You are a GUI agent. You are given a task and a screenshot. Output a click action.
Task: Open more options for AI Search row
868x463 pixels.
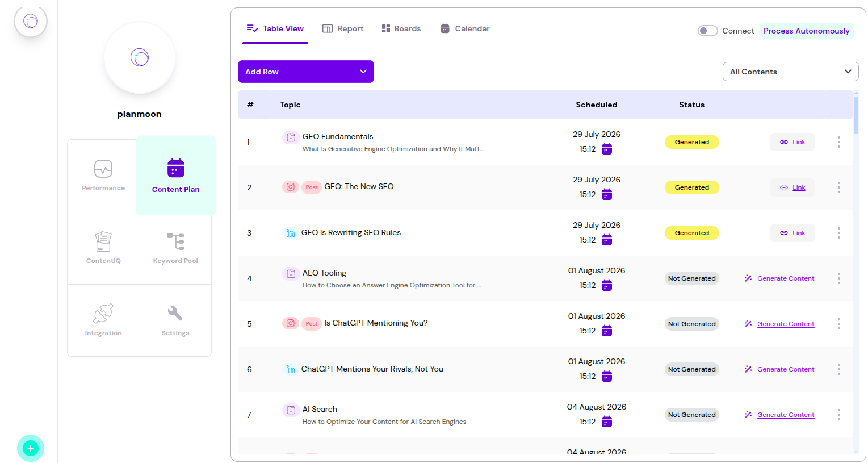click(838, 415)
